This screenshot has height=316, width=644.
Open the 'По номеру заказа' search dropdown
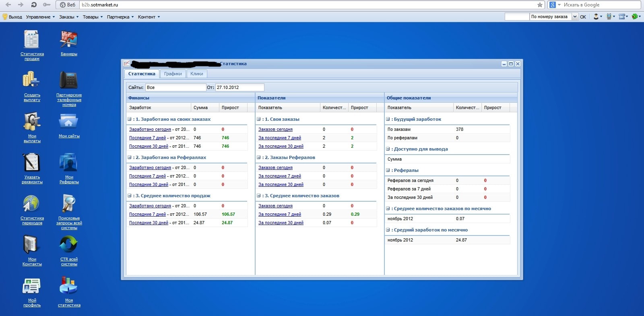pos(575,17)
